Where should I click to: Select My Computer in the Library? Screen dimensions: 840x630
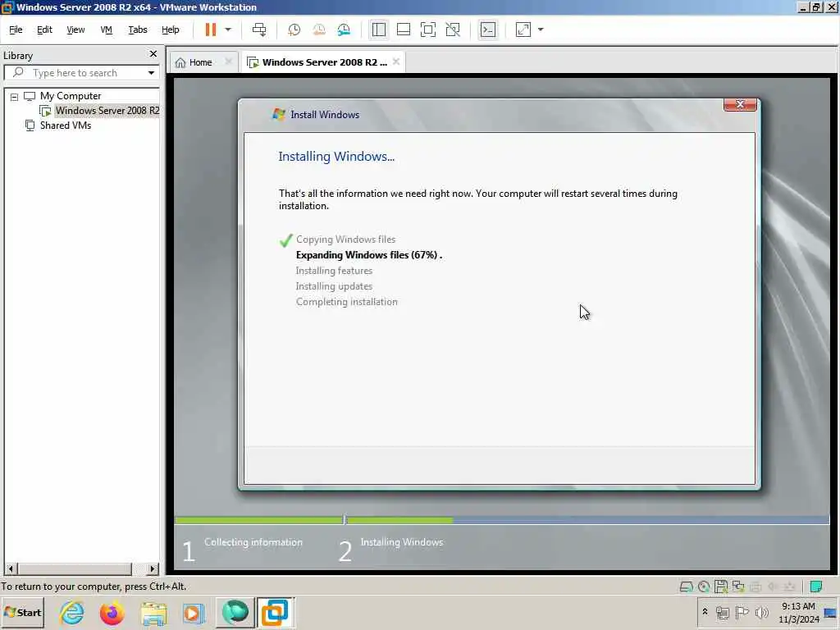tap(71, 96)
